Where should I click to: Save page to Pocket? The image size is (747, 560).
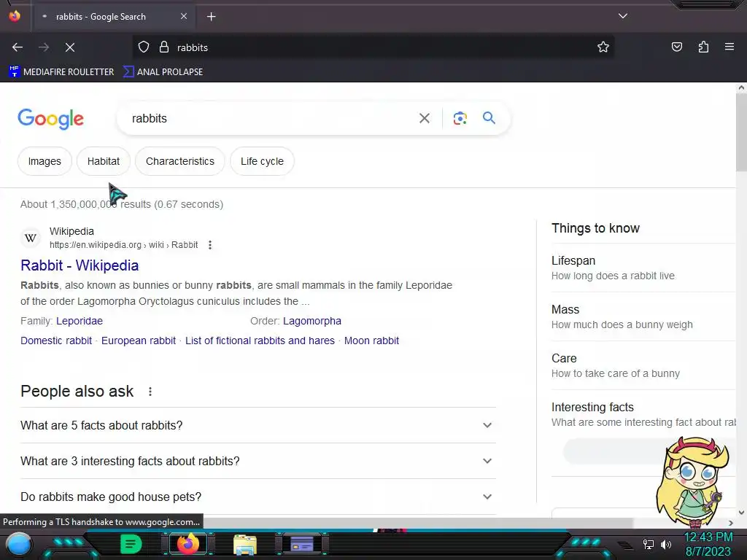677,47
